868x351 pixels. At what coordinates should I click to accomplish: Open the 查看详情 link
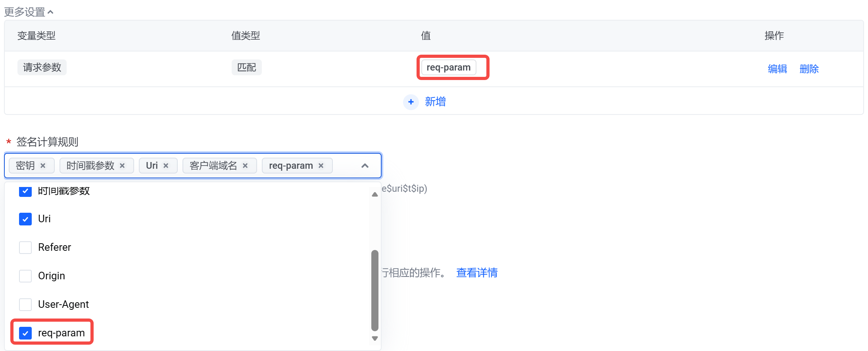pyautogui.click(x=477, y=273)
